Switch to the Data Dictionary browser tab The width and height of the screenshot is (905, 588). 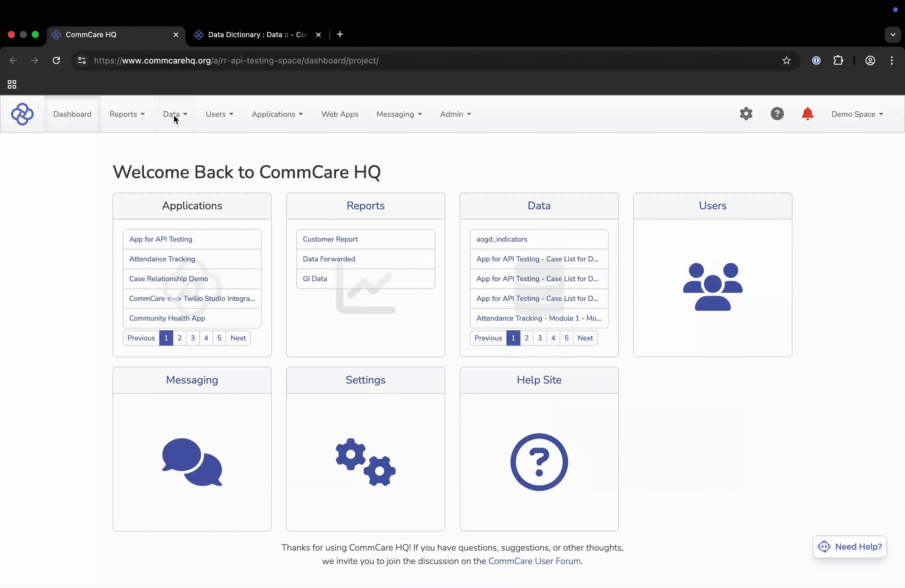(x=257, y=35)
